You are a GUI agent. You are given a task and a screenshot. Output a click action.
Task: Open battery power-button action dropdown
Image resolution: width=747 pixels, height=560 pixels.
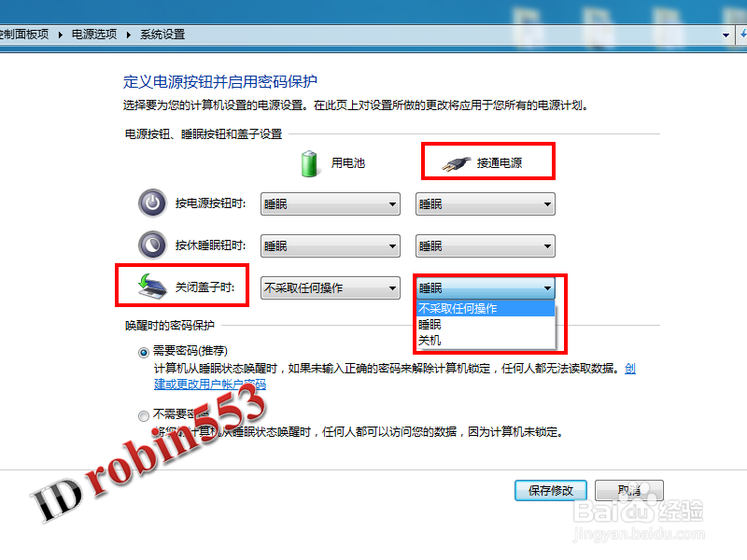[331, 204]
